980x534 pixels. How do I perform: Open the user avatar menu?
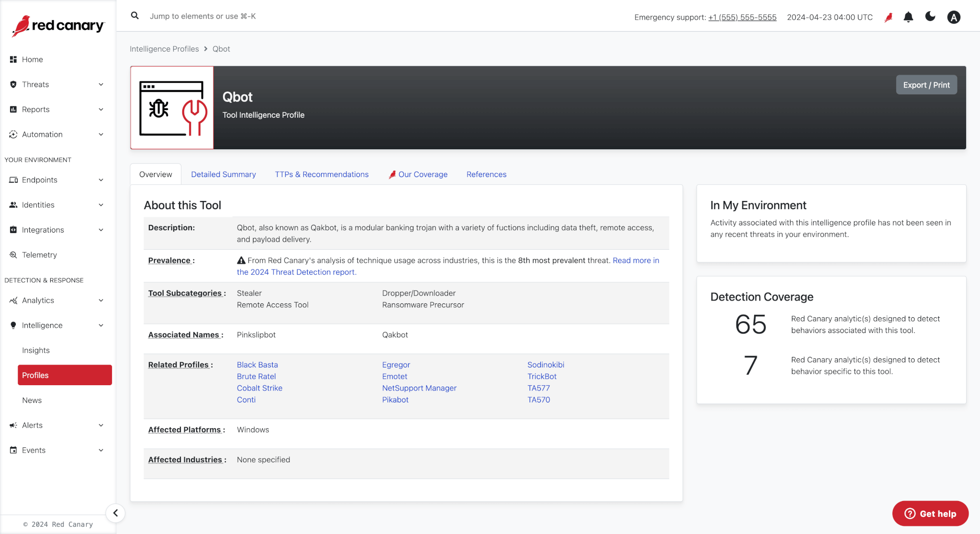point(954,17)
